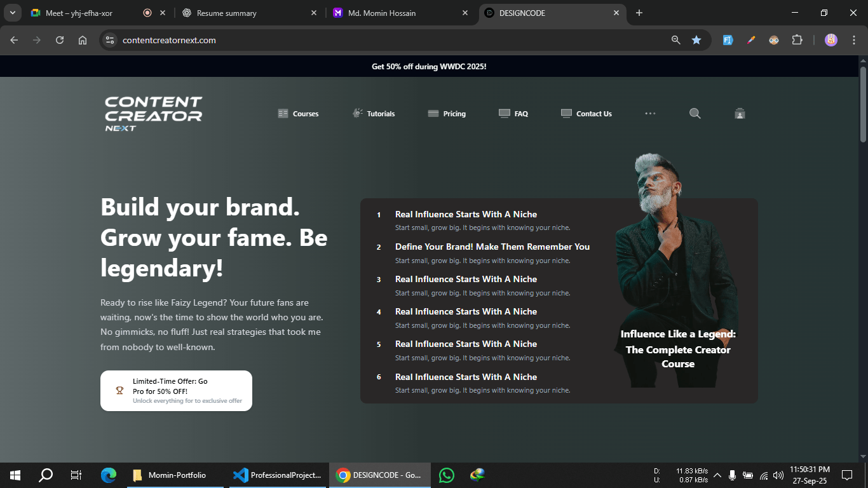Image resolution: width=868 pixels, height=488 pixels.
Task: View site information icon in address bar
Action: tap(110, 40)
